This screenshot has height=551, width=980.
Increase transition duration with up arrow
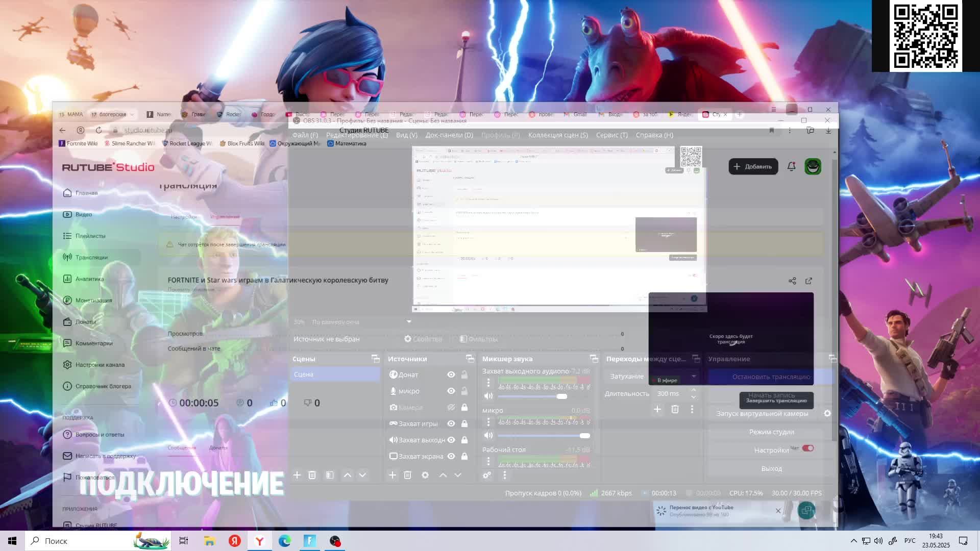[693, 390]
